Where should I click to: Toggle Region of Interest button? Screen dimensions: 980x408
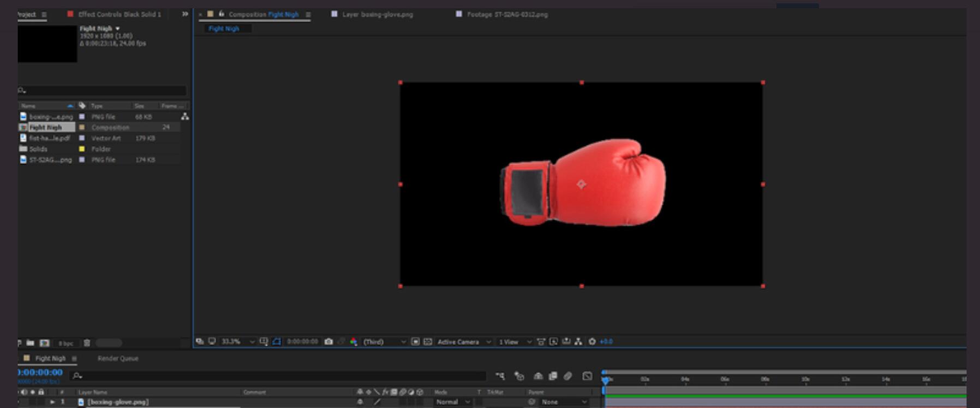(415, 341)
